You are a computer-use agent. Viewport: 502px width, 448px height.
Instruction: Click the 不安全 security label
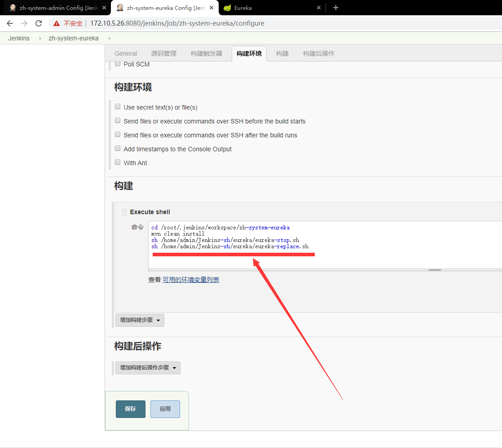tap(73, 23)
